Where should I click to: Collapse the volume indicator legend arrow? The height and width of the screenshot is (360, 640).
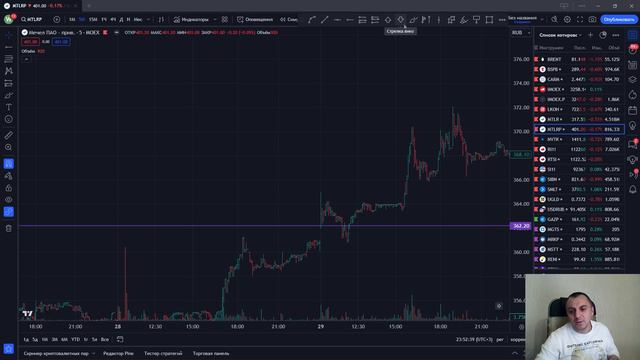[26, 59]
